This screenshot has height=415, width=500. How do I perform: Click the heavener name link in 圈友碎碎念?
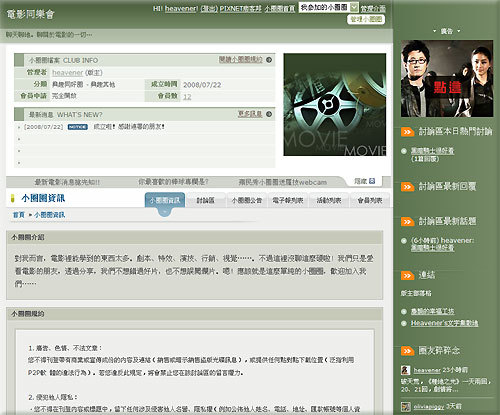click(427, 370)
